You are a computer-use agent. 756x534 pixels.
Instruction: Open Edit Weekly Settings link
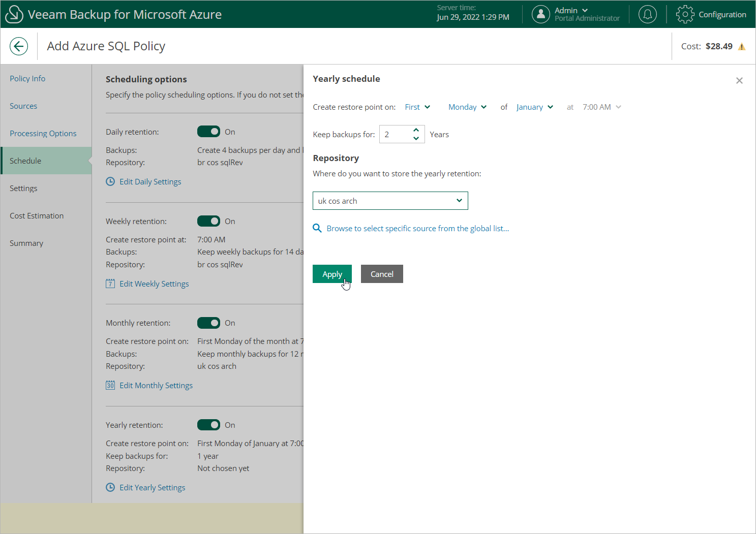[154, 284]
